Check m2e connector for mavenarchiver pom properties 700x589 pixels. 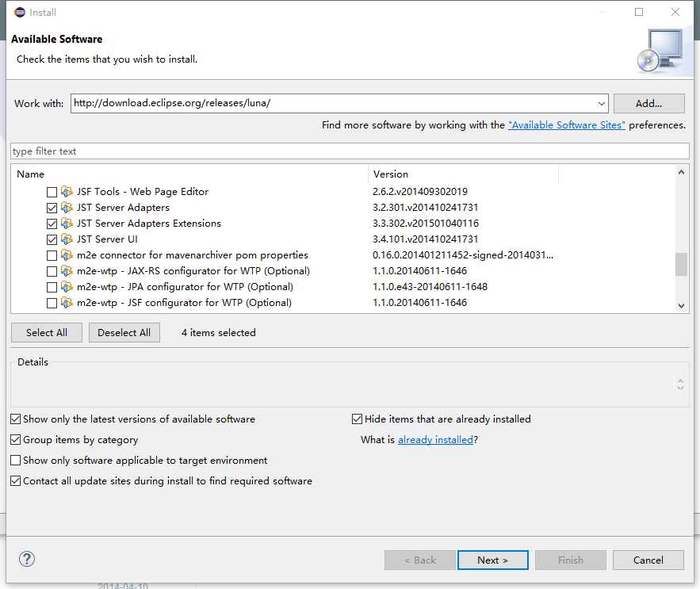point(52,255)
